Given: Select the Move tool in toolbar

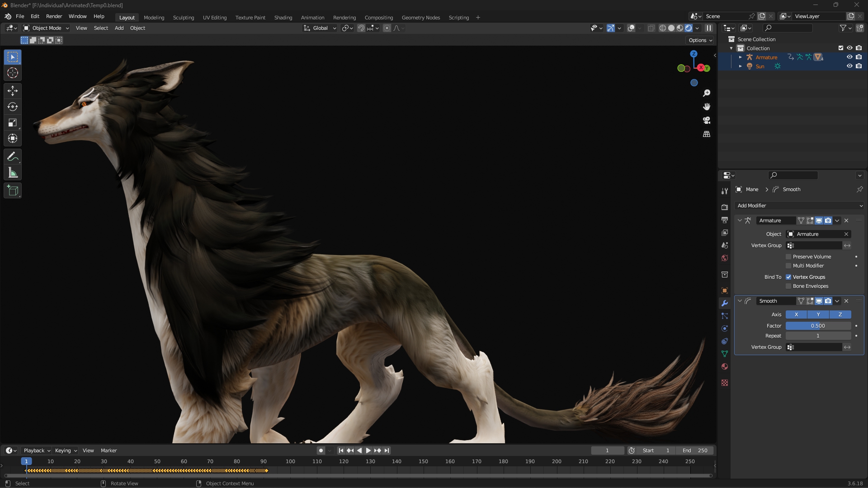Looking at the screenshot, I should [13, 91].
